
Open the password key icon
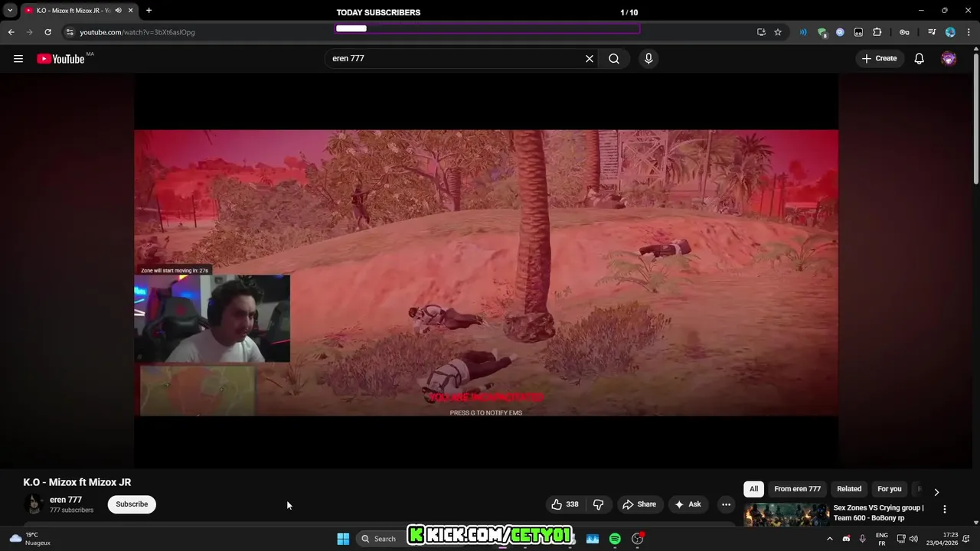(904, 32)
